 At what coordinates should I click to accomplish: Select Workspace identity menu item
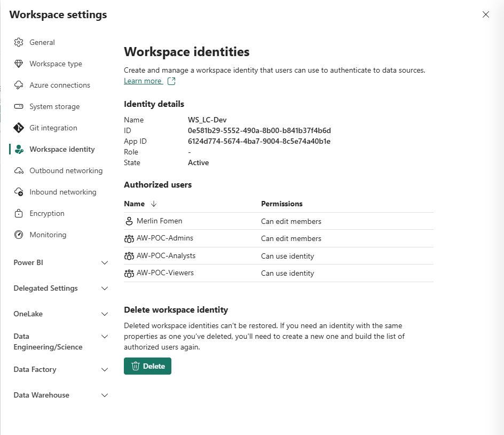[62, 149]
